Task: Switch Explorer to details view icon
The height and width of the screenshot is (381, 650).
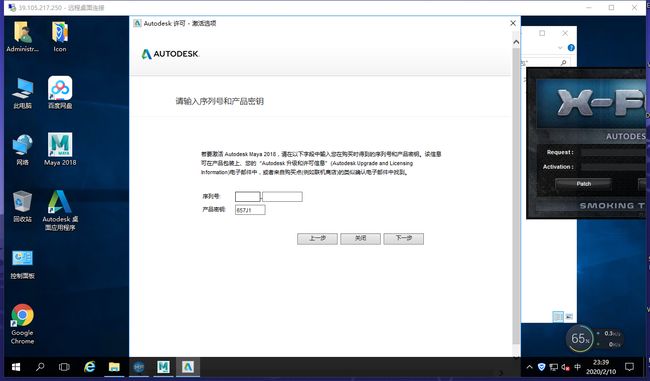Action: [x=558, y=317]
